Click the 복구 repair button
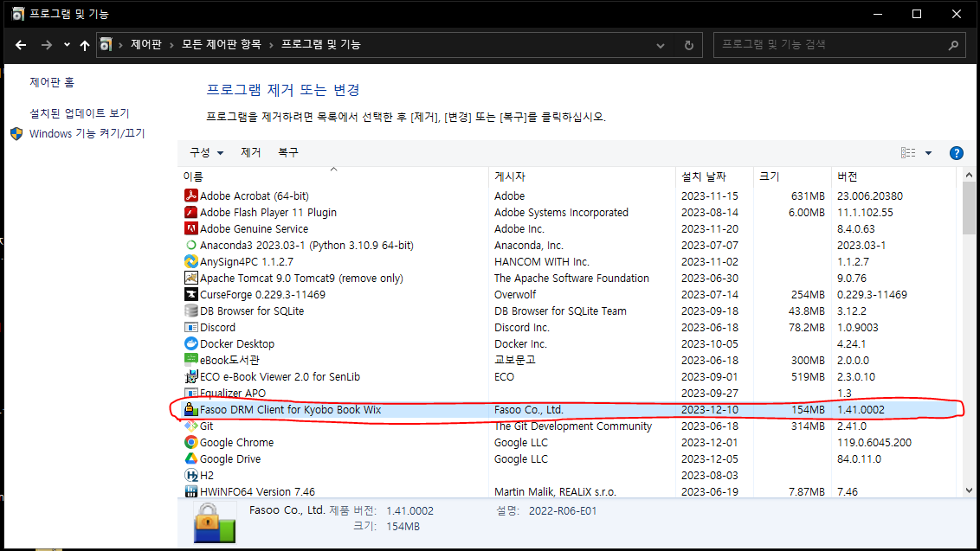 pos(288,152)
